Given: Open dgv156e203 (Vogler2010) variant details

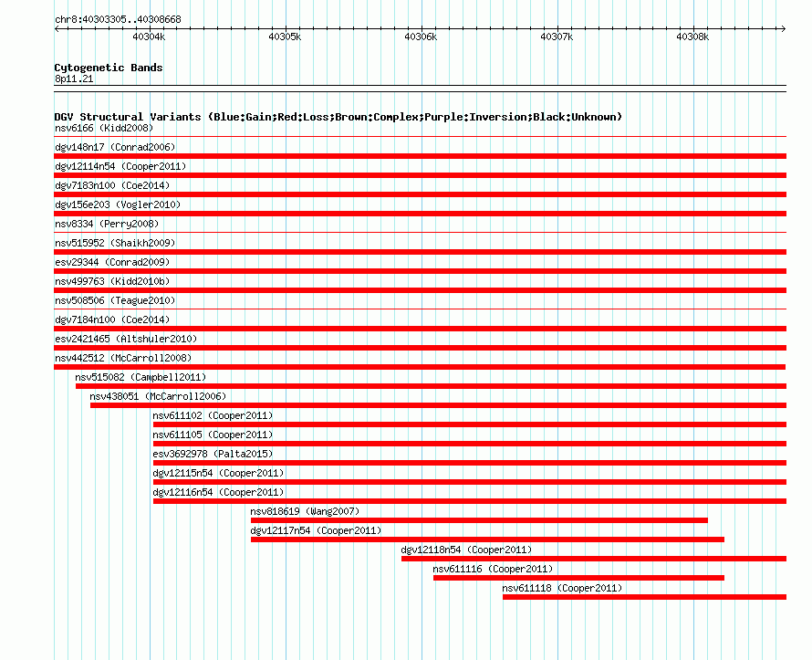Looking at the screenshot, I should coord(118,204).
